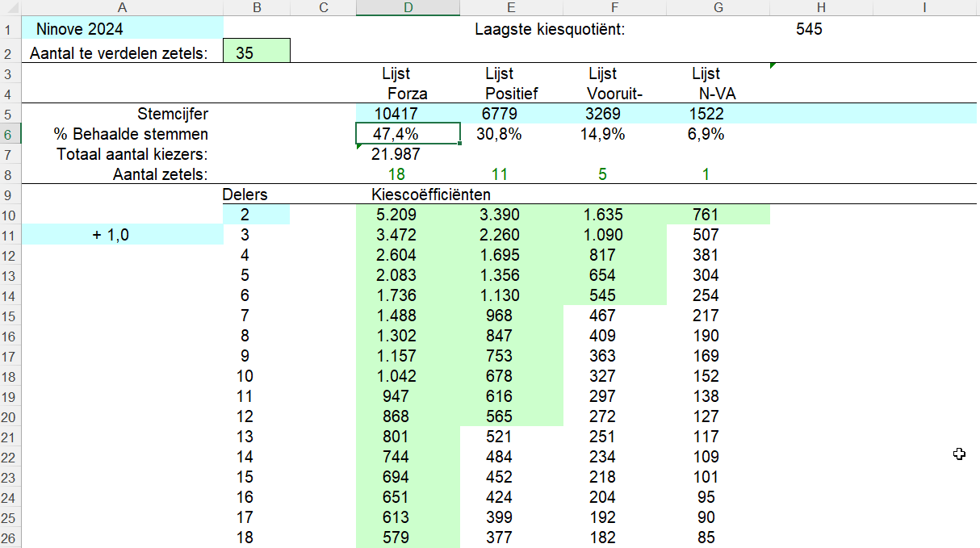This screenshot has width=980, height=548.
Task: Click the row 6 header
Action: (8, 134)
